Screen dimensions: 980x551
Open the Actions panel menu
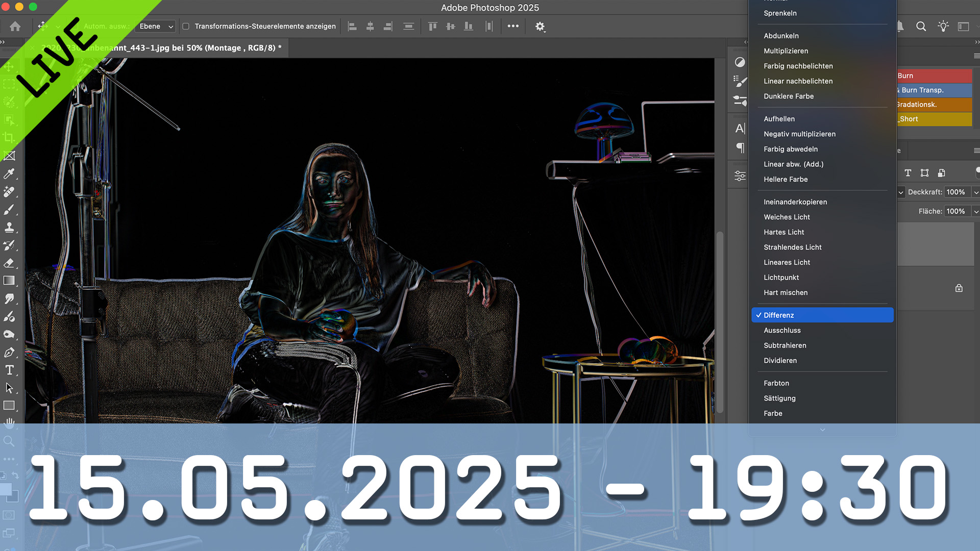(x=976, y=56)
